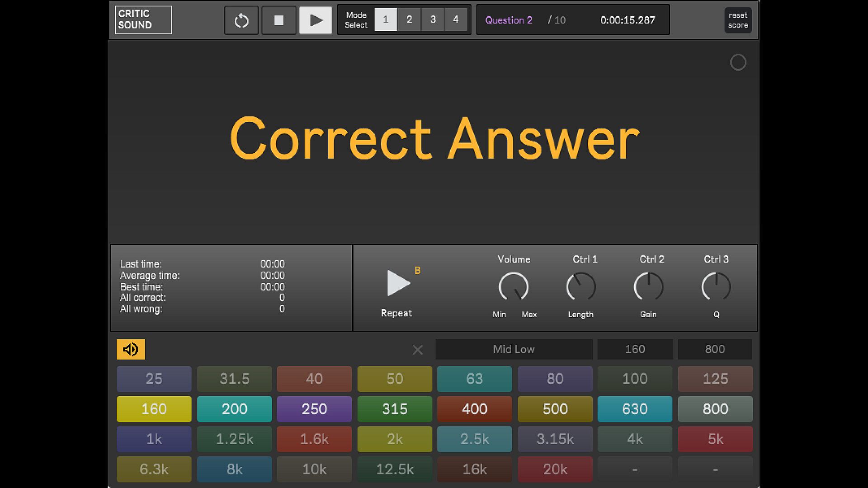
Task: Pick the yellow 160 frequency swatch
Action: (154, 409)
